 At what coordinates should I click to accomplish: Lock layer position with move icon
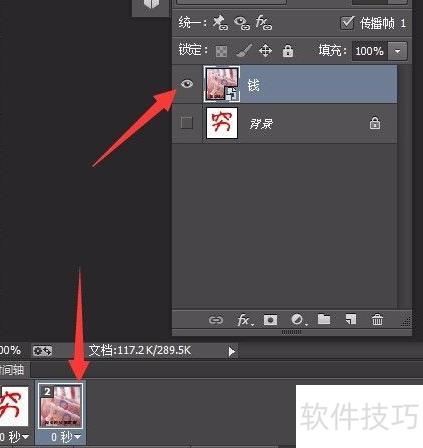(x=265, y=51)
